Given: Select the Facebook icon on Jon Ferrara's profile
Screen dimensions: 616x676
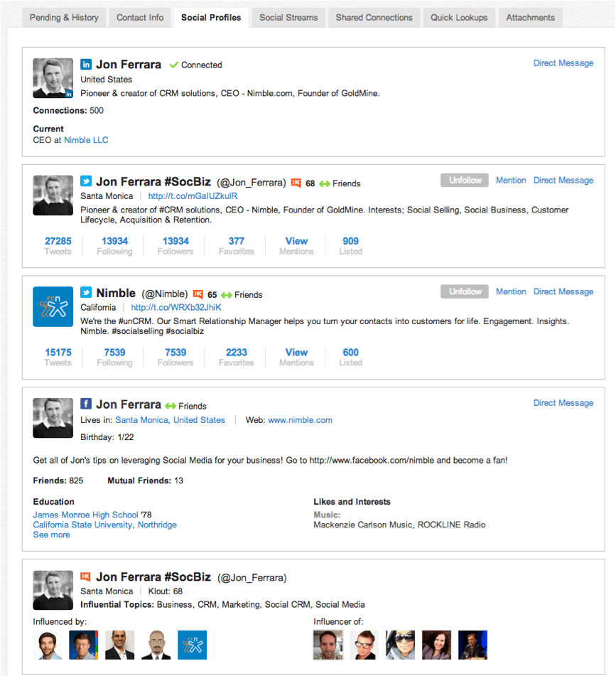Looking at the screenshot, I should click(85, 403).
